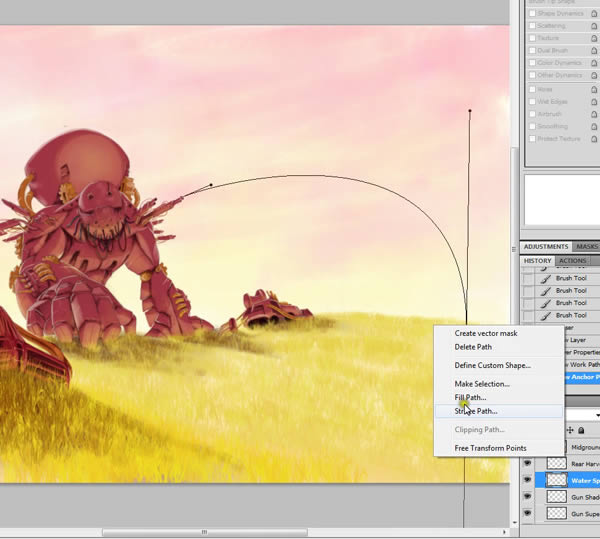
Task: Click the lock icon beside Protect Texture
Action: pos(594,139)
